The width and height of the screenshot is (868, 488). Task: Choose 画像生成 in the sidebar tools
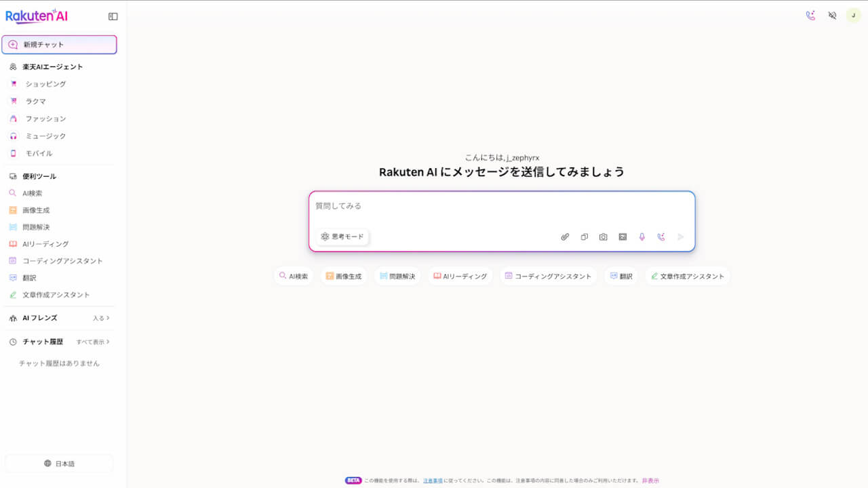35,210
